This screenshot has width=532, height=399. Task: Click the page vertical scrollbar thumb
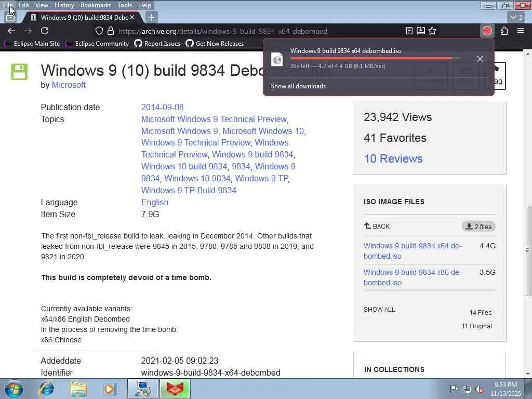(527, 250)
